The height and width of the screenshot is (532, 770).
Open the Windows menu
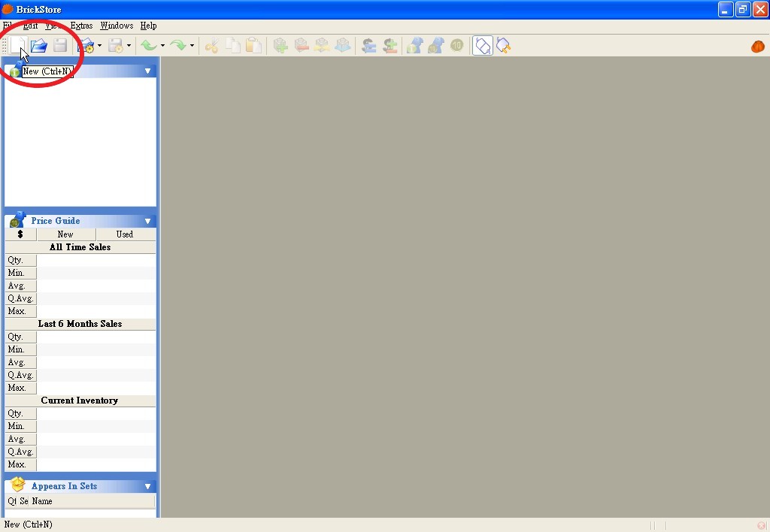117,26
